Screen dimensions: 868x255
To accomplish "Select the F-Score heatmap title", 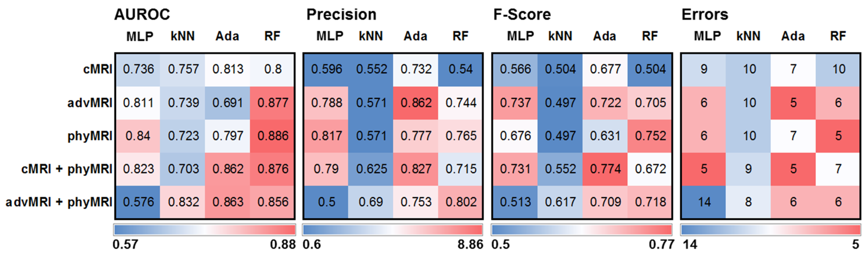I will [522, 15].
